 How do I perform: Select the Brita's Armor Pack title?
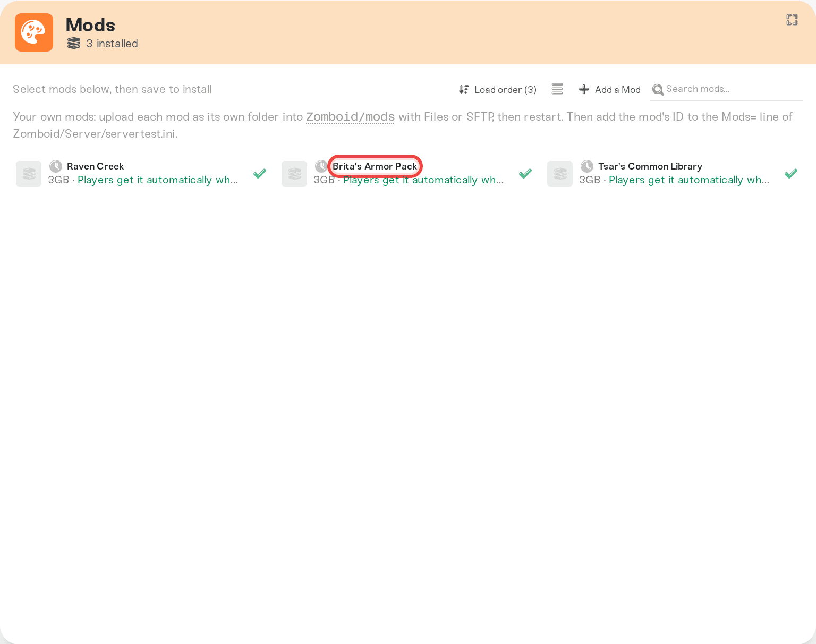point(375,166)
